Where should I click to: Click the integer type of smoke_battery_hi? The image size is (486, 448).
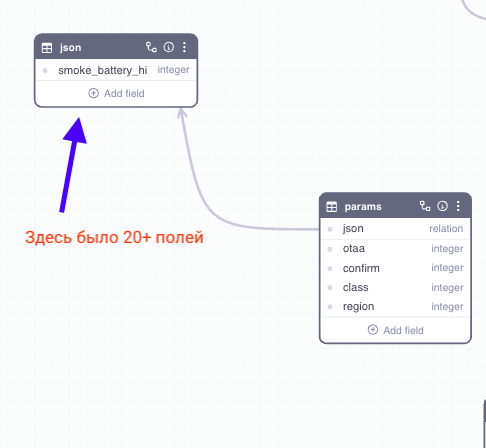[173, 70]
